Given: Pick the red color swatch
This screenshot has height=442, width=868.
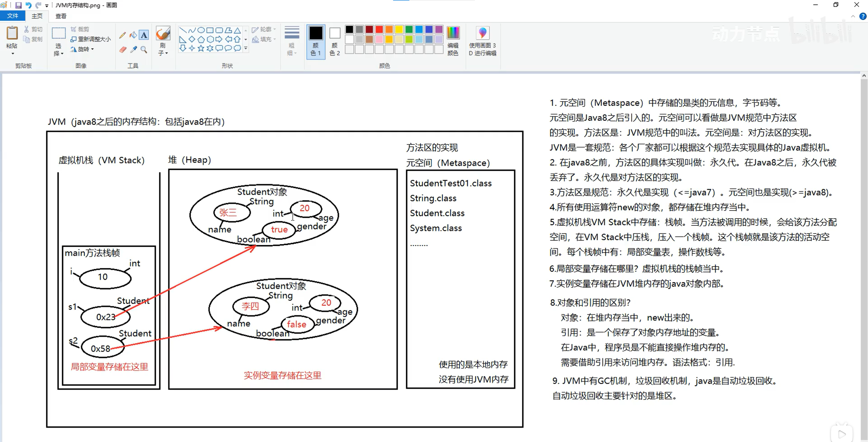Looking at the screenshot, I should pos(379,30).
